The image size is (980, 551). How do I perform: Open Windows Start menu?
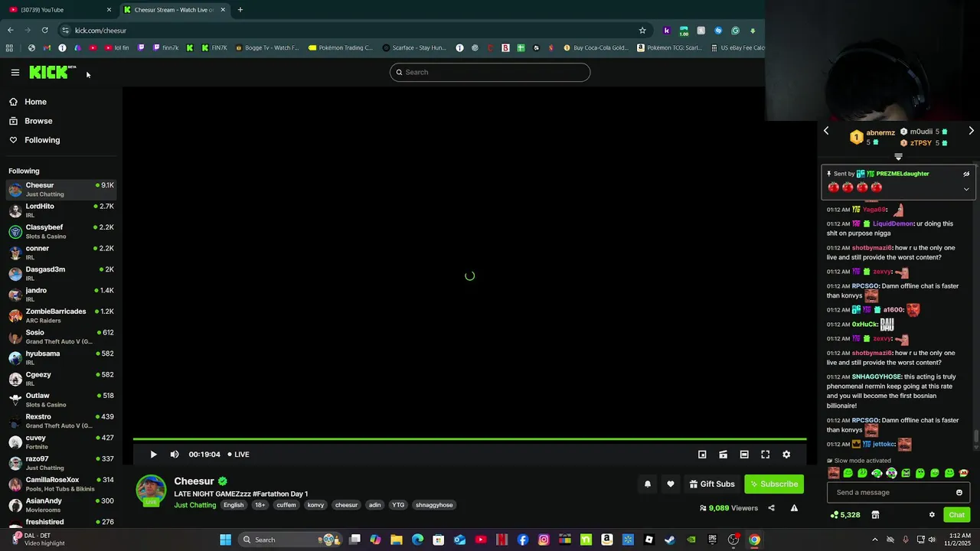pos(225,540)
